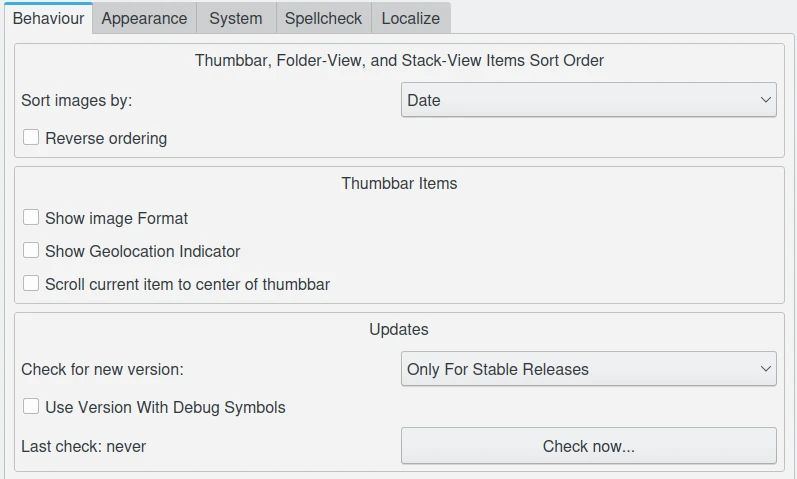Open the System tab

point(235,18)
